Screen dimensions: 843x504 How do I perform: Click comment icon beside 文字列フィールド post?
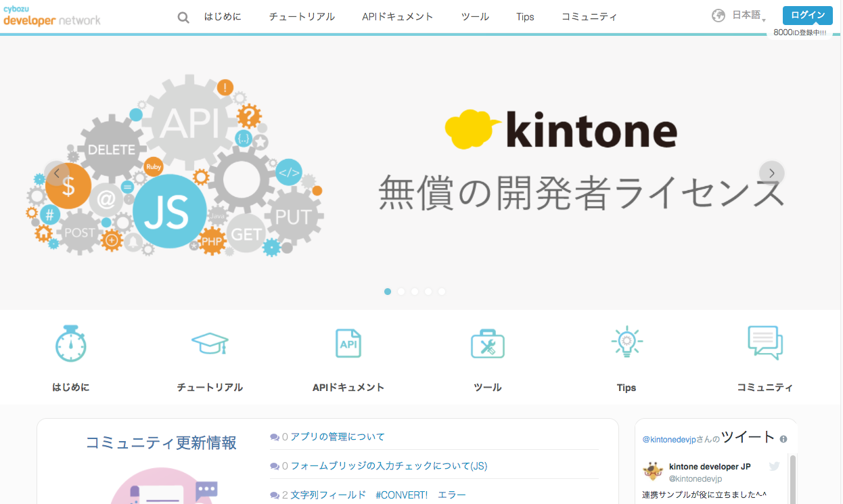coord(274,496)
